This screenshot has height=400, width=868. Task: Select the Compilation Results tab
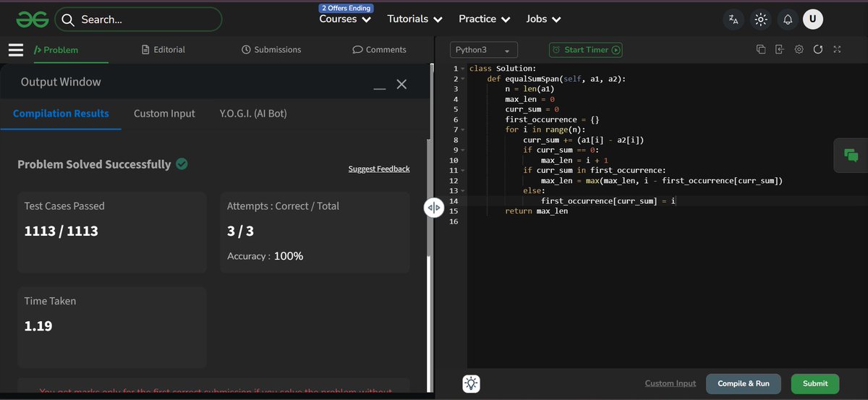(x=61, y=114)
